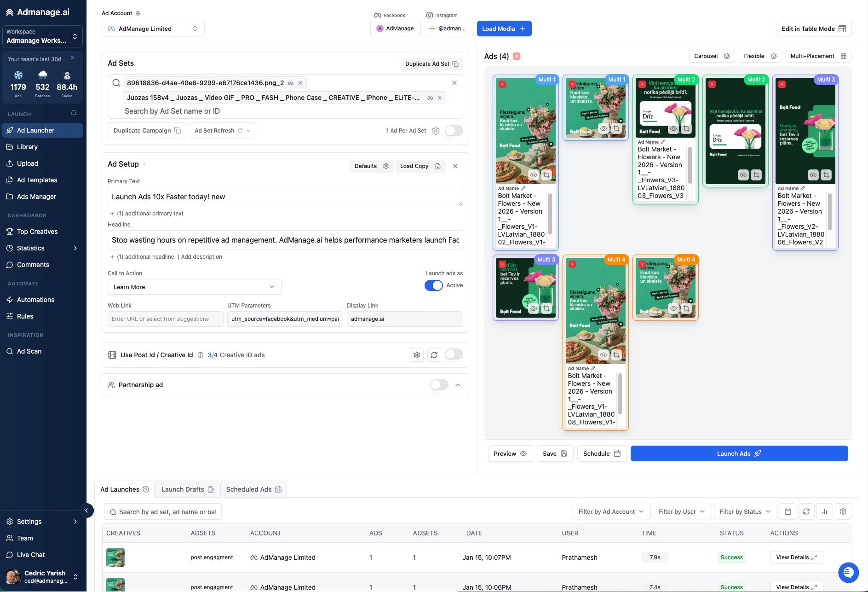
Task: Collapse the sidebar with arrow button
Action: click(86, 511)
